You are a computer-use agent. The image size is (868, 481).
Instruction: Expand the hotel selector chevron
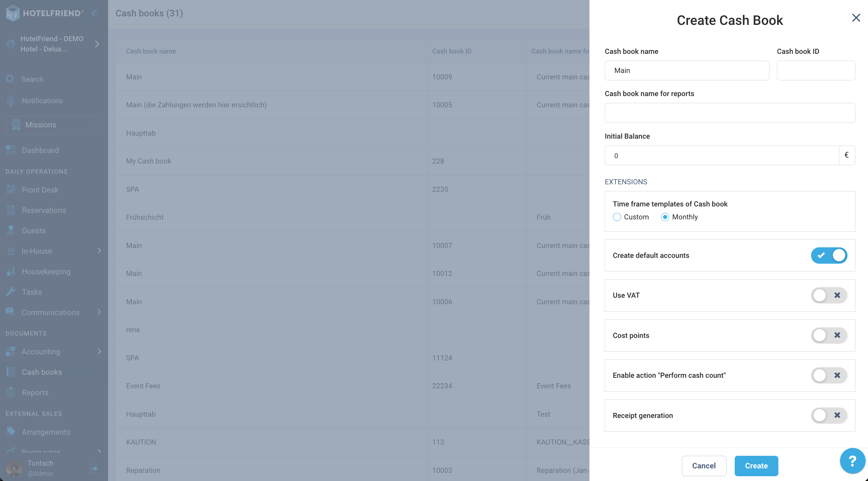97,44
